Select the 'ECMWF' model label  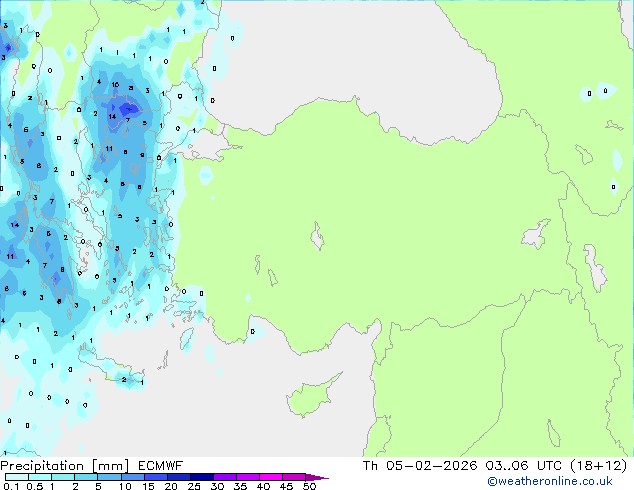coord(161,466)
